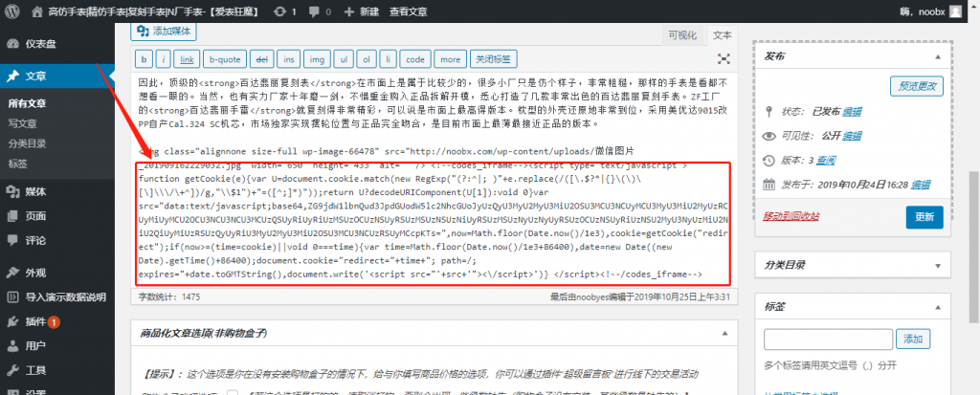Insert li tag
The height and width of the screenshot is (395, 980).
click(389, 59)
